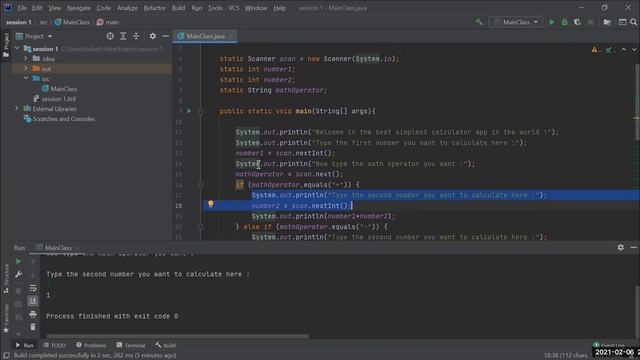Expand the .idea folder
The height and width of the screenshot is (360, 640).
coord(25,59)
